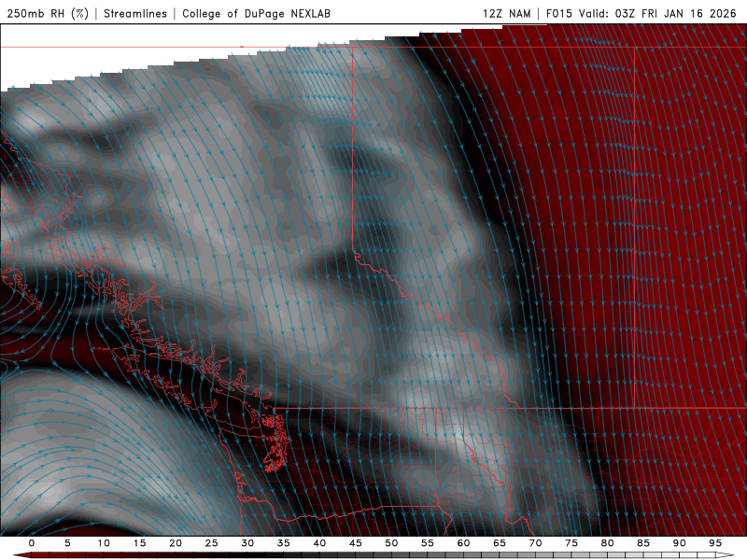Click the white right end of color bar
Image resolution: width=747 pixels, height=560 pixels.
tap(726, 555)
